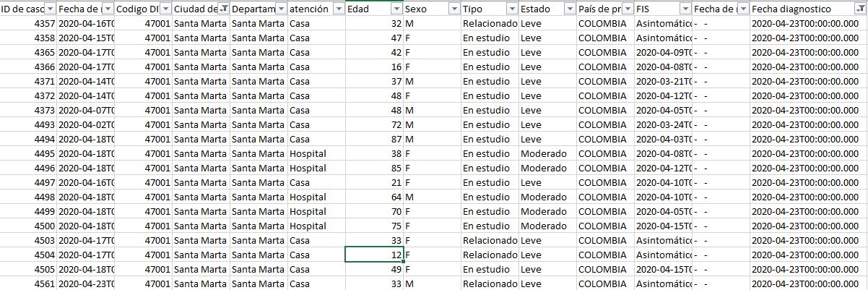Open the FIS column filter arrow
The width and height of the screenshot is (868, 290).
[x=685, y=9]
